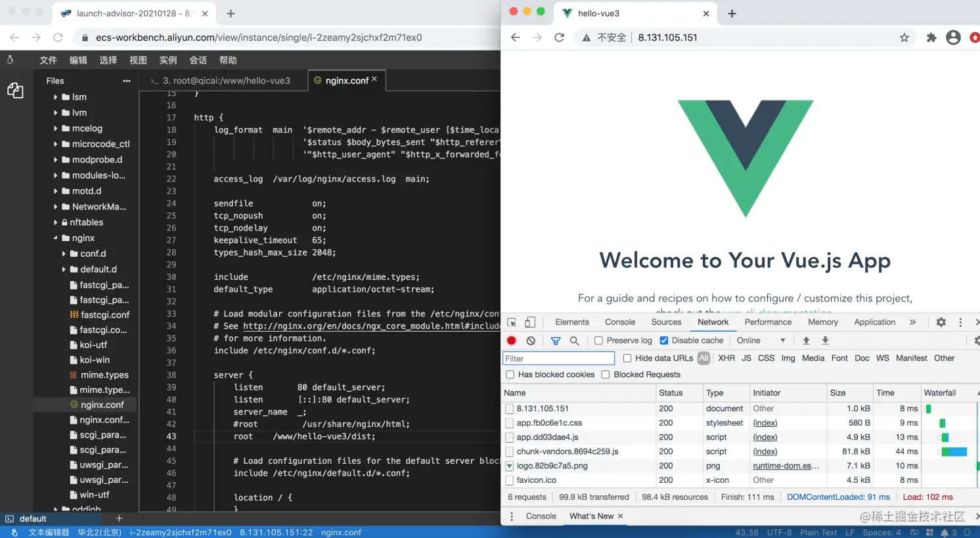Open the 文件 menu

tap(48, 60)
